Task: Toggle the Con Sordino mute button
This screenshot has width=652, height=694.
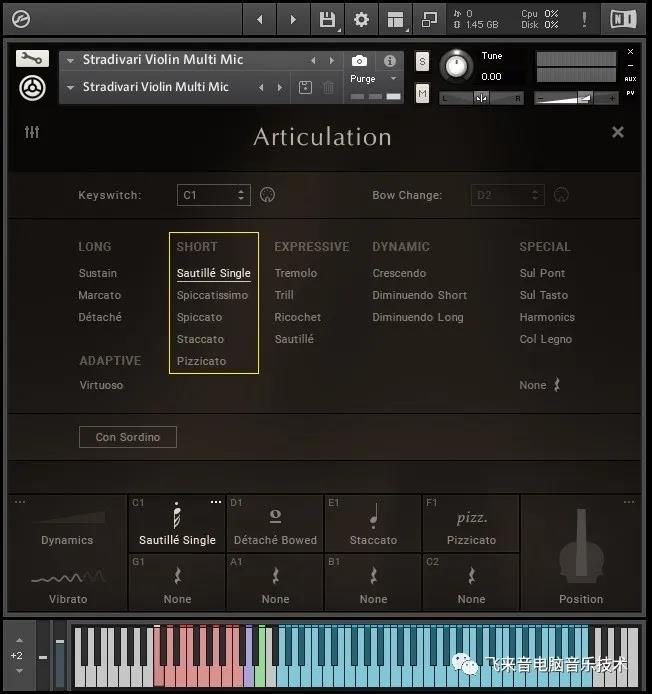Action: (127, 437)
